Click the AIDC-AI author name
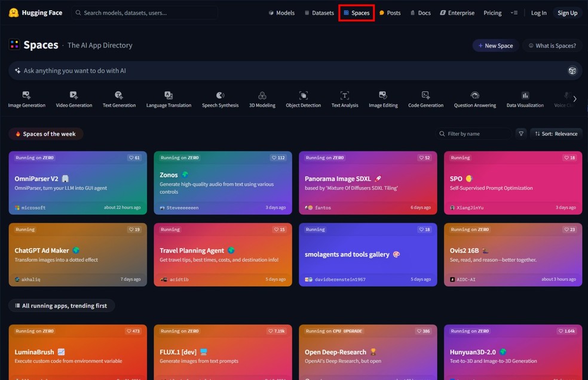This screenshot has width=588, height=380. pyautogui.click(x=465, y=279)
